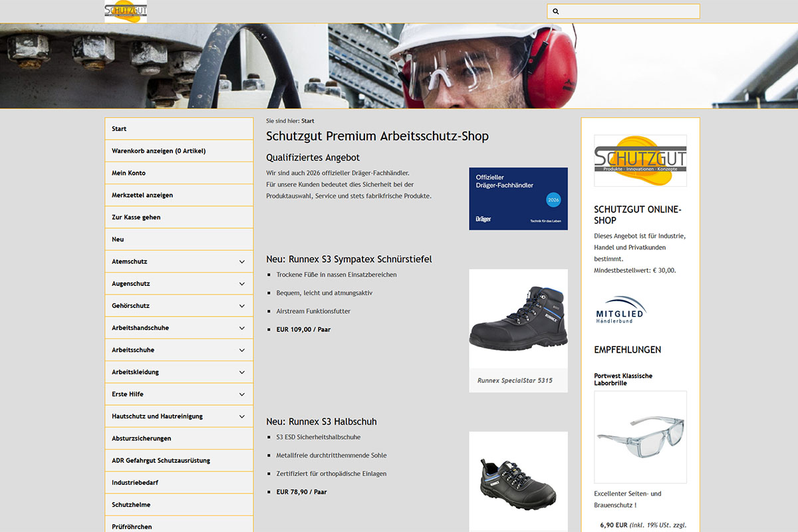The image size is (798, 532).
Task: Open the Start menu item
Action: (x=179, y=129)
